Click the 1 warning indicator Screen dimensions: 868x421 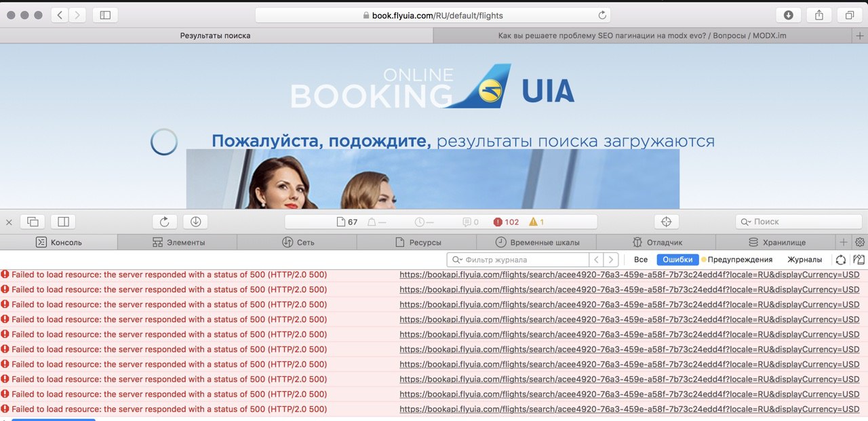coord(536,222)
